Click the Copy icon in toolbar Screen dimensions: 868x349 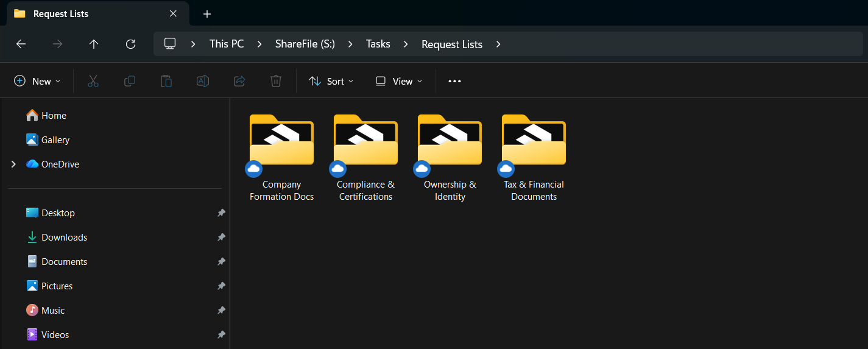point(130,81)
